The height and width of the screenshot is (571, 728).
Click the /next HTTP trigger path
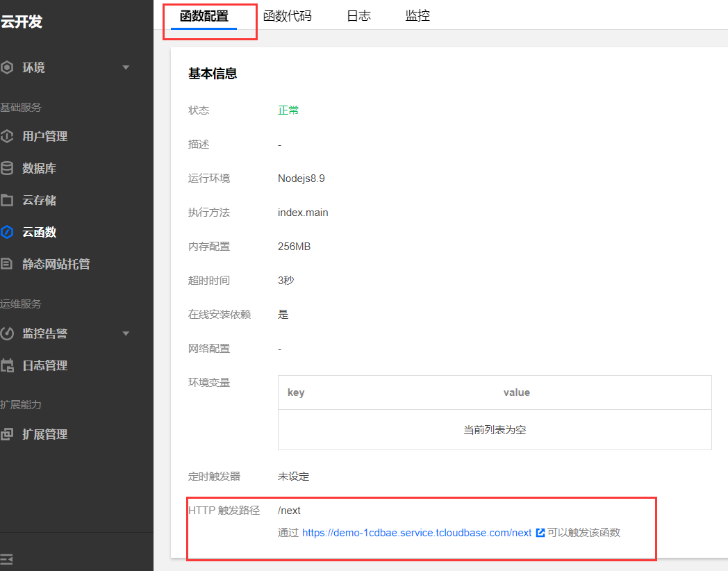click(x=289, y=511)
